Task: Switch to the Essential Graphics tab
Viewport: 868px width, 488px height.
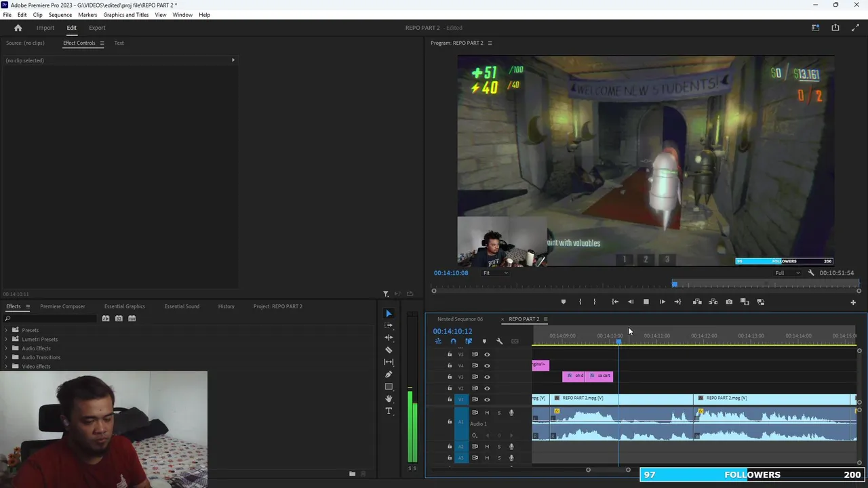Action: (125, 306)
